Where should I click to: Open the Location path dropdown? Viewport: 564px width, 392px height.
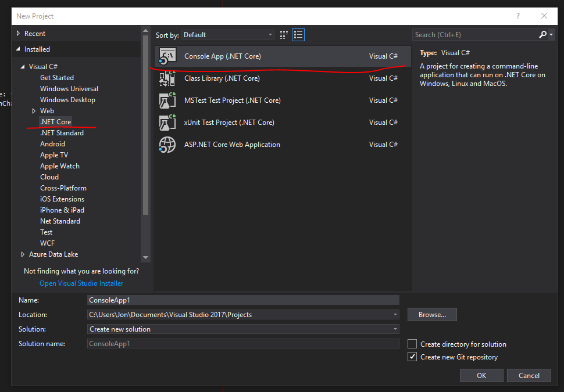coord(395,315)
